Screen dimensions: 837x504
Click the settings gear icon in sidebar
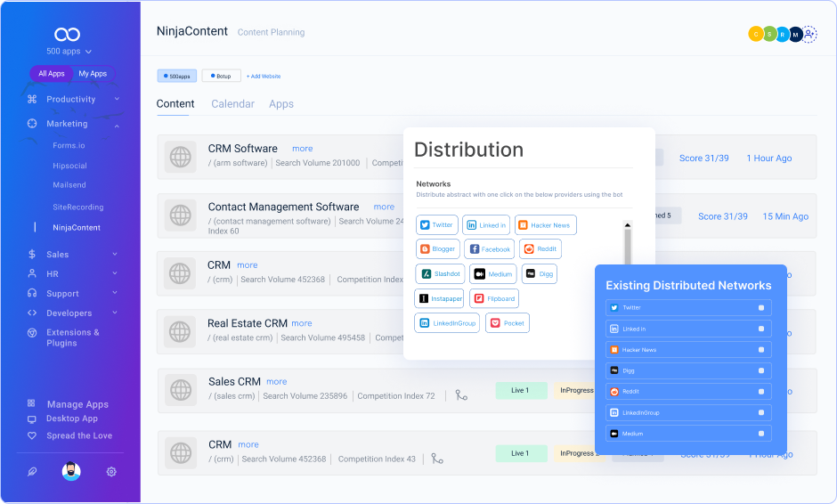click(x=111, y=472)
